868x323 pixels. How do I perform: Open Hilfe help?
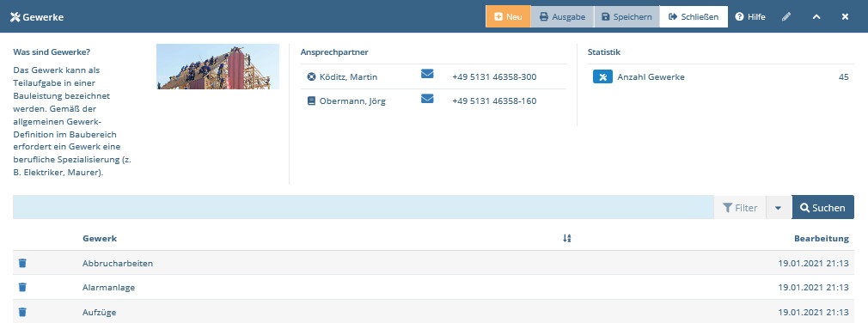(x=750, y=16)
